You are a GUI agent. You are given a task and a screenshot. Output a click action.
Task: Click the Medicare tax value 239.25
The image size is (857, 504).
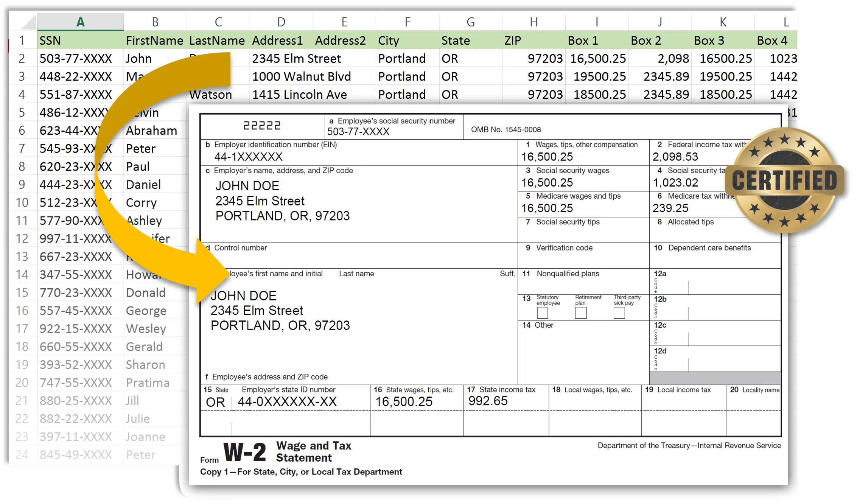[x=670, y=208]
